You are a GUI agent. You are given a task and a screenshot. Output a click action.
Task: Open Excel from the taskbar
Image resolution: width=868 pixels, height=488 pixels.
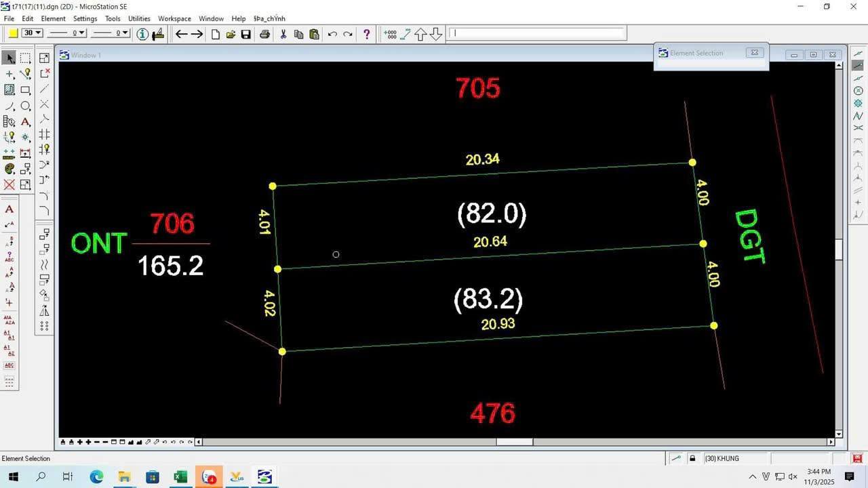(x=180, y=477)
